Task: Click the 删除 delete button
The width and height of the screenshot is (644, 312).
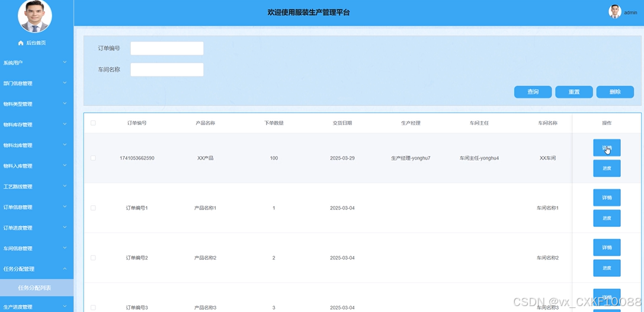Action: (x=615, y=92)
